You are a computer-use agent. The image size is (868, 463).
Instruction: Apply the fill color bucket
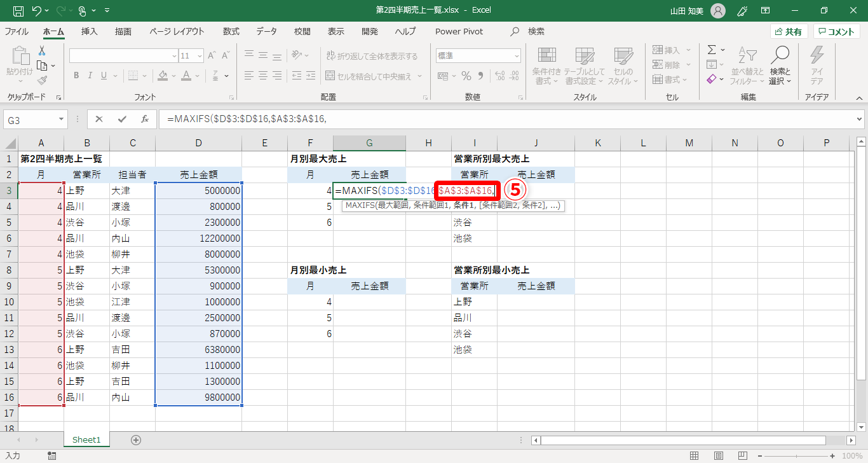(x=163, y=76)
